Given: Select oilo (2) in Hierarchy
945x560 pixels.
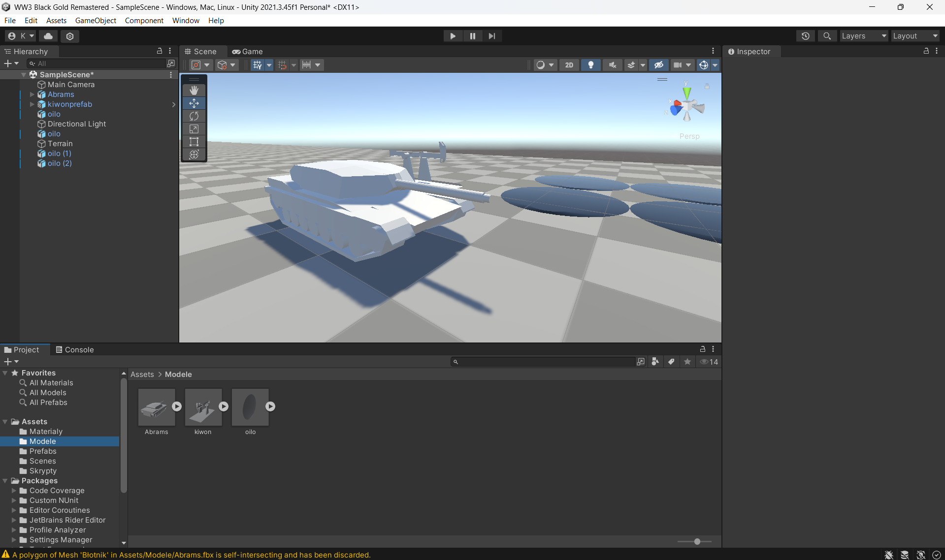Looking at the screenshot, I should [60, 163].
